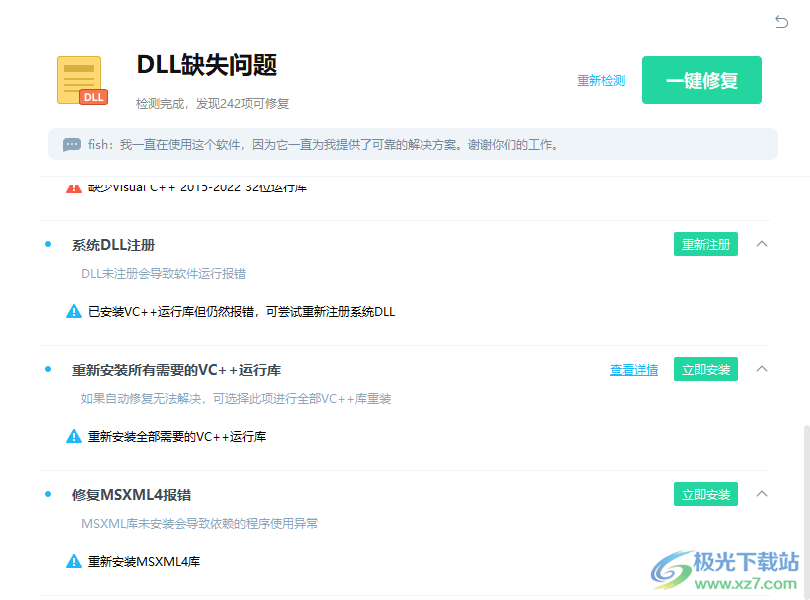Click 立即安装 next to MSXML4 repair
The height and width of the screenshot is (600, 810).
[x=705, y=493]
